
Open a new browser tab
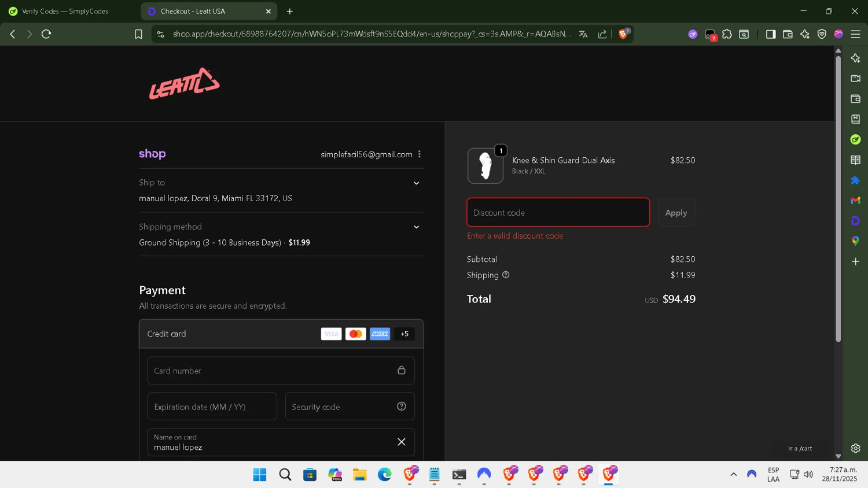(290, 11)
